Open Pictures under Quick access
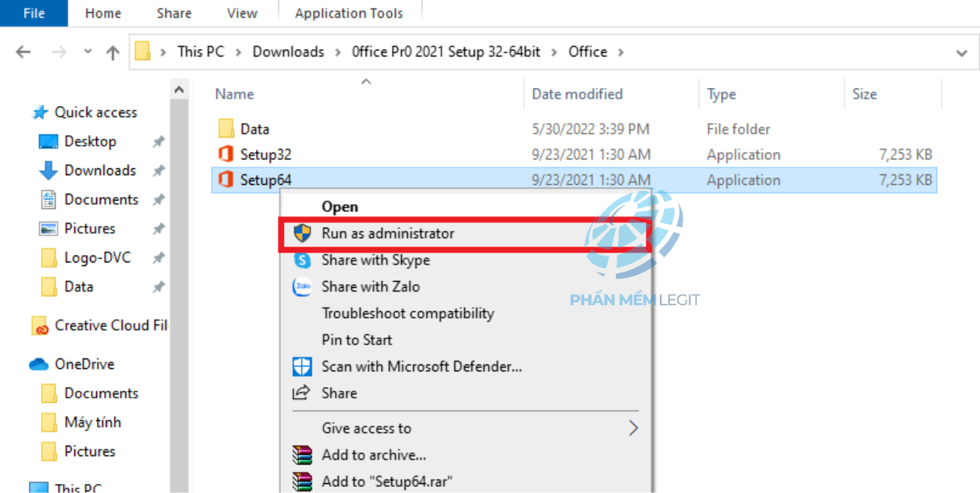Image resolution: width=980 pixels, height=493 pixels. pos(89,228)
